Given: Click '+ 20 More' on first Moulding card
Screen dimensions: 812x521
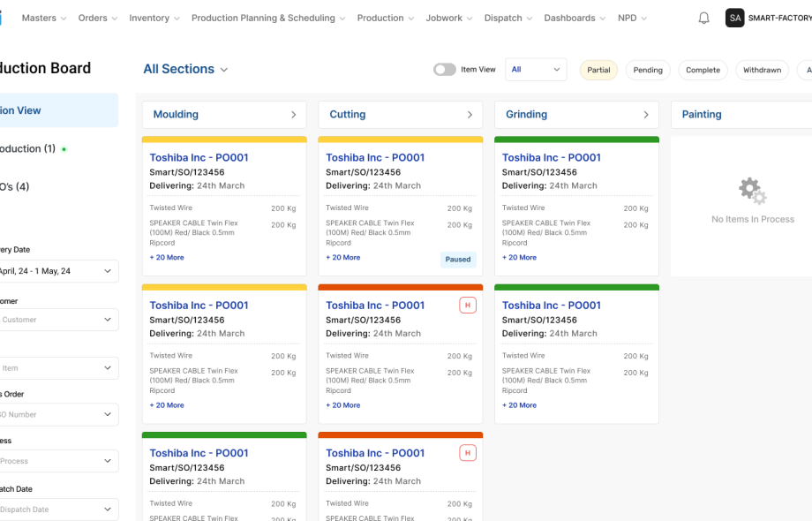Looking at the screenshot, I should pos(167,258).
